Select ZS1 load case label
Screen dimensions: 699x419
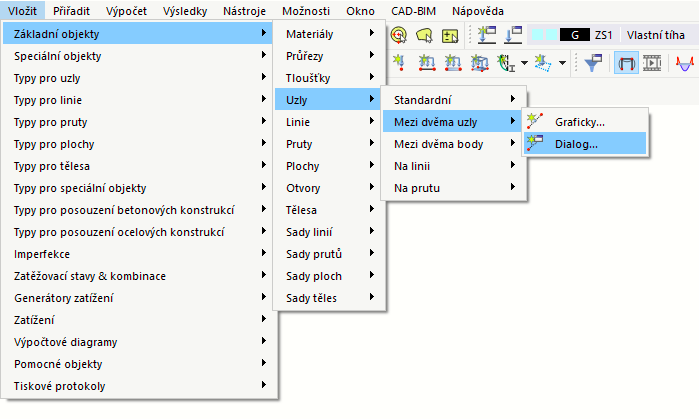click(604, 35)
